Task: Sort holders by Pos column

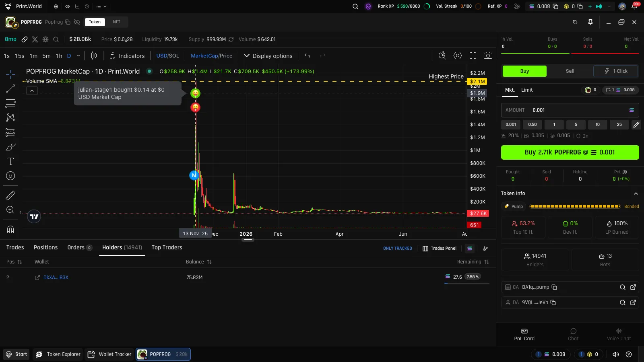Action: pyautogui.click(x=14, y=262)
